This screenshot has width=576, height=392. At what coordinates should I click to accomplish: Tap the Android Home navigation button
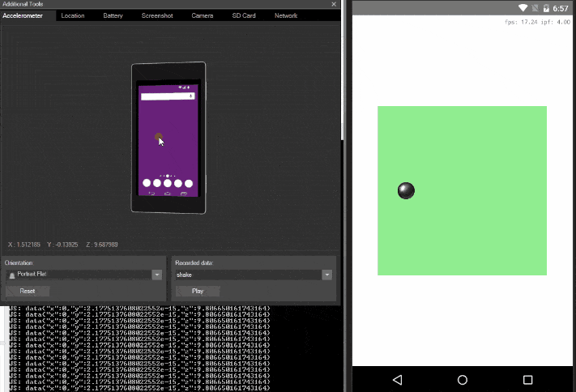tap(462, 380)
